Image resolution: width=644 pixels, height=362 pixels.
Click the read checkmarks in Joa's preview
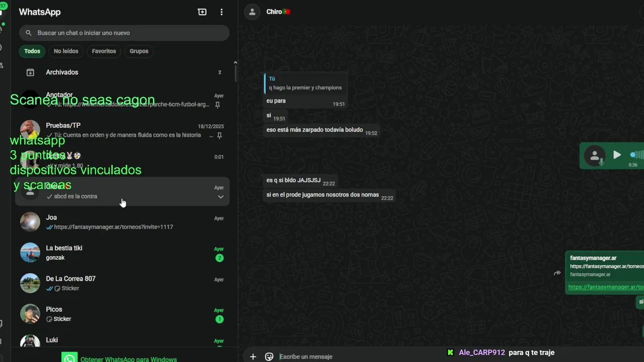tap(49, 227)
